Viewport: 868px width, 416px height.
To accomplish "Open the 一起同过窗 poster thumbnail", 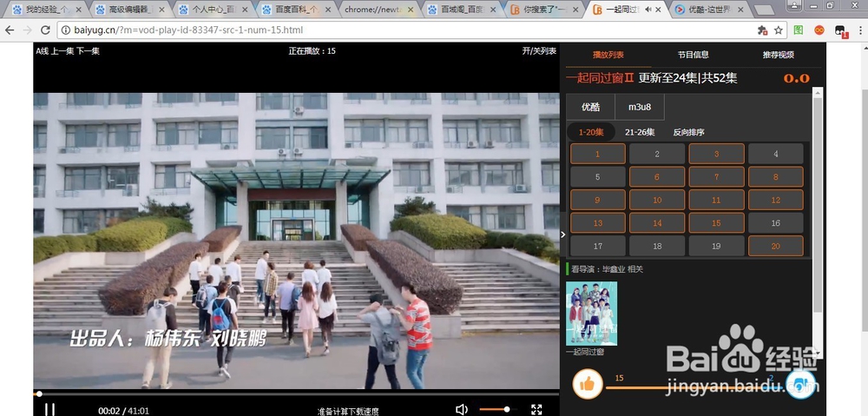I will [x=591, y=314].
